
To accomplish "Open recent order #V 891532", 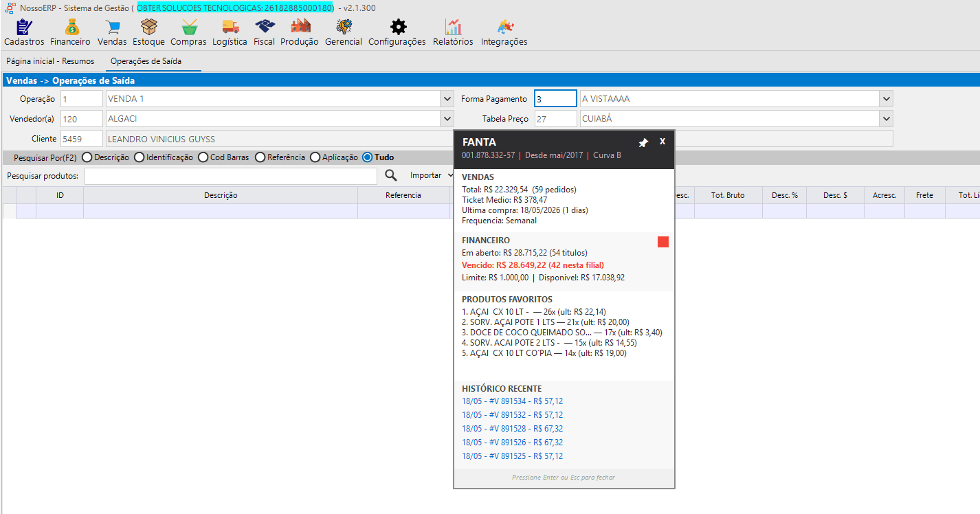I will click(513, 415).
